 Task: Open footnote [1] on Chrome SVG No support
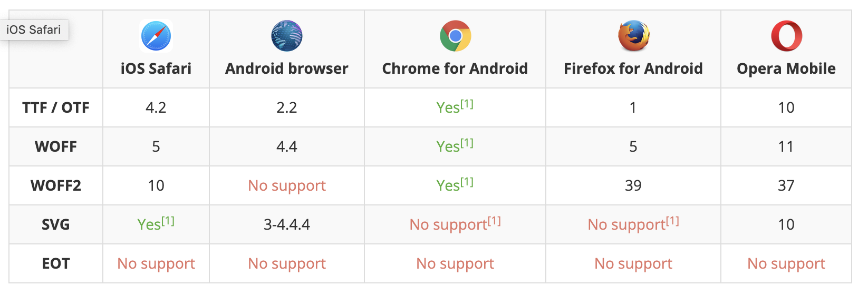[495, 221]
